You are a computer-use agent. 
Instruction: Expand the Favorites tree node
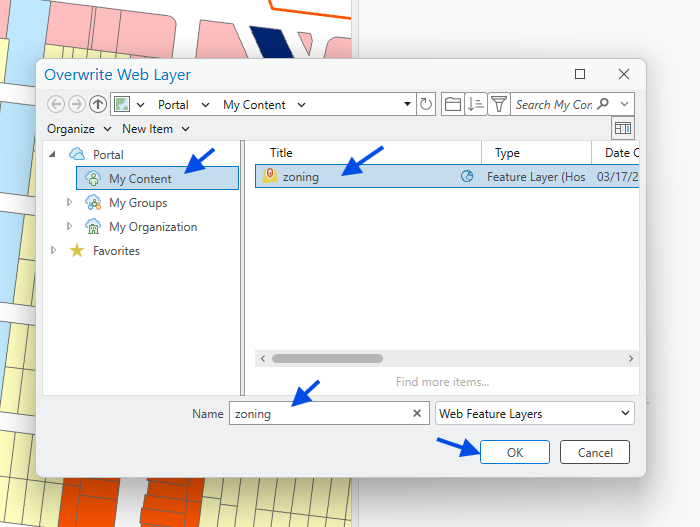coord(53,251)
